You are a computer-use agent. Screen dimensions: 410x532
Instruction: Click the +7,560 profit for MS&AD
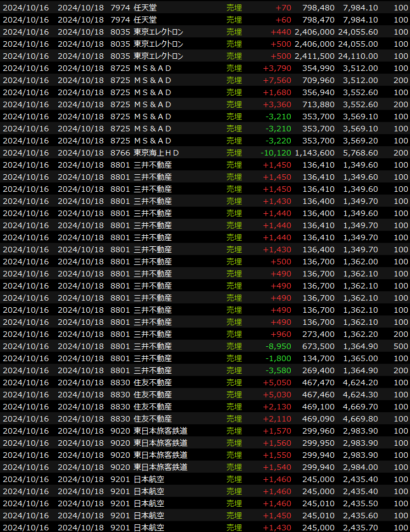pyautogui.click(x=278, y=80)
